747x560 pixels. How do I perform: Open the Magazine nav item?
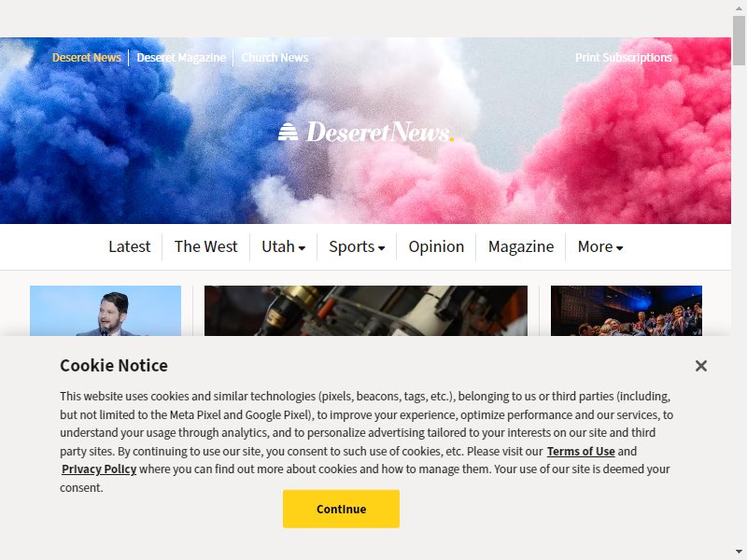click(521, 246)
